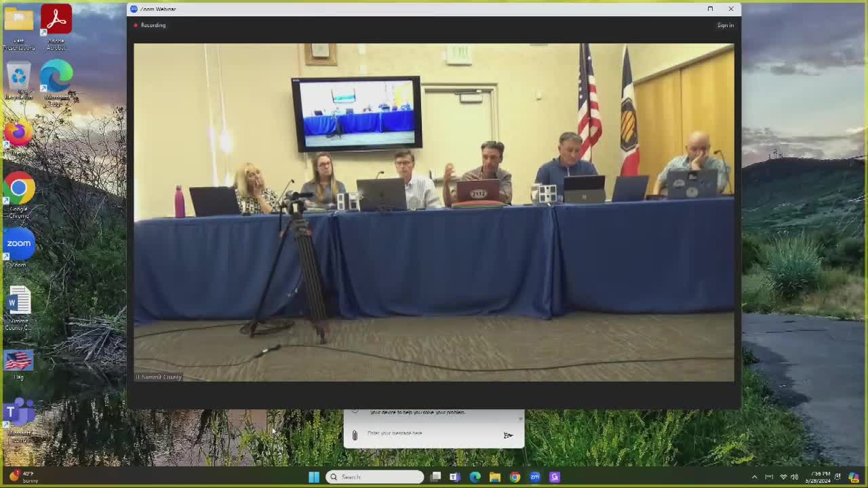Expand the network settings flyout

click(783, 476)
